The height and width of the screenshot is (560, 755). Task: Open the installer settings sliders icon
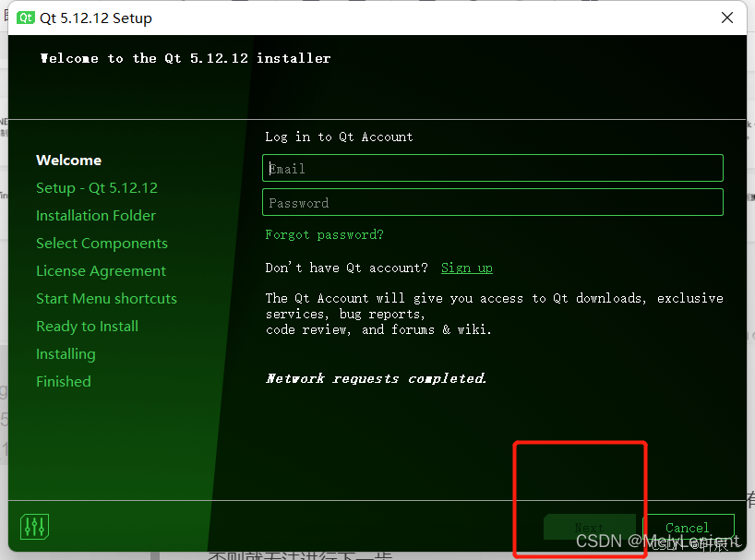coord(35,527)
